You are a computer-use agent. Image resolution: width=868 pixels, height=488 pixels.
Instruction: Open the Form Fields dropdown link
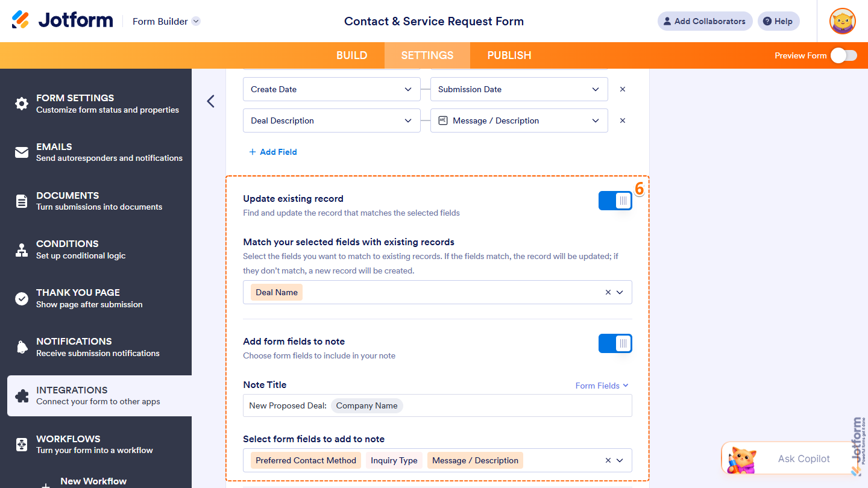tap(602, 386)
